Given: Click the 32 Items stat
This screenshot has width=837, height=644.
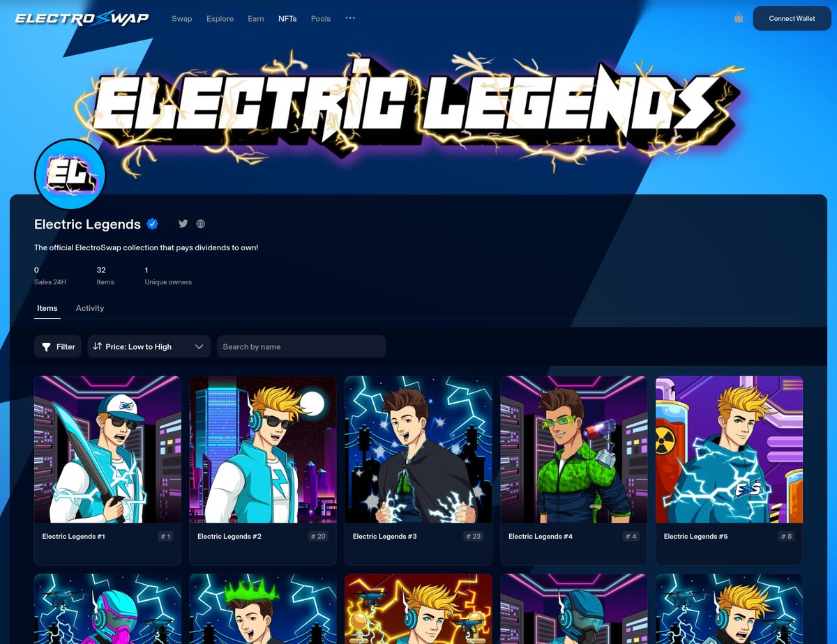Looking at the screenshot, I should coord(105,276).
